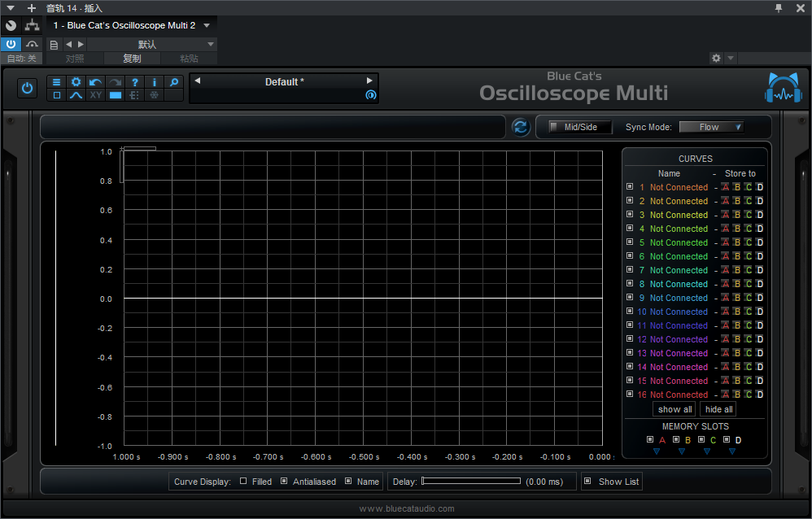
Task: Toggle visibility checkbox for curve 16
Action: (x=630, y=394)
